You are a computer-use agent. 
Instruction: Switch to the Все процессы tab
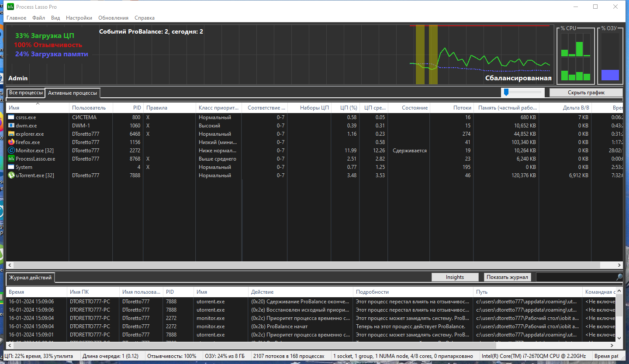[26, 93]
